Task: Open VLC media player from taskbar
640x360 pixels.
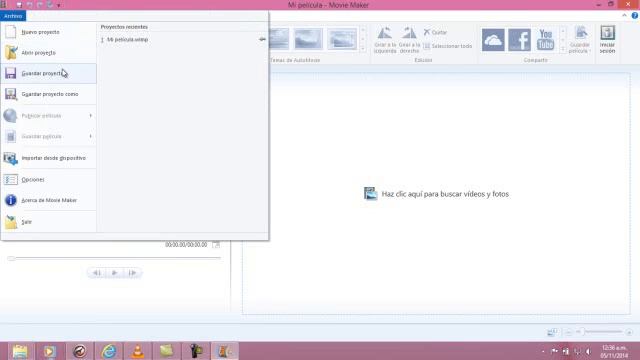Action: coord(138,351)
